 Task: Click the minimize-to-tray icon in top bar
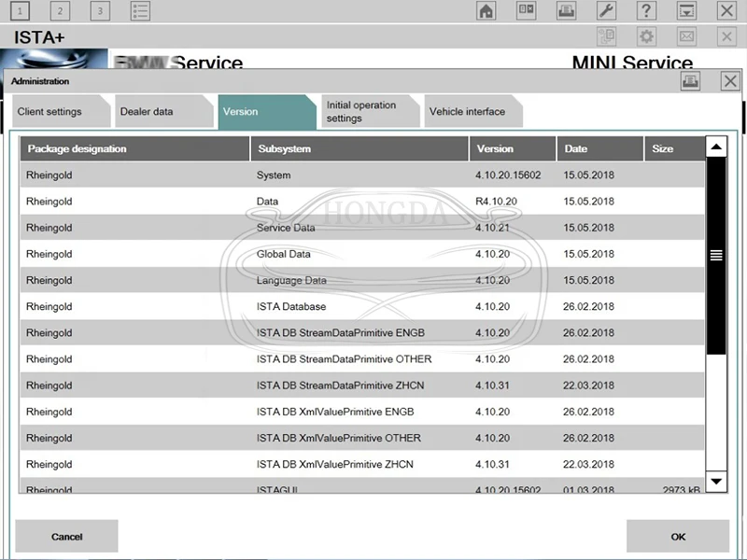click(686, 10)
